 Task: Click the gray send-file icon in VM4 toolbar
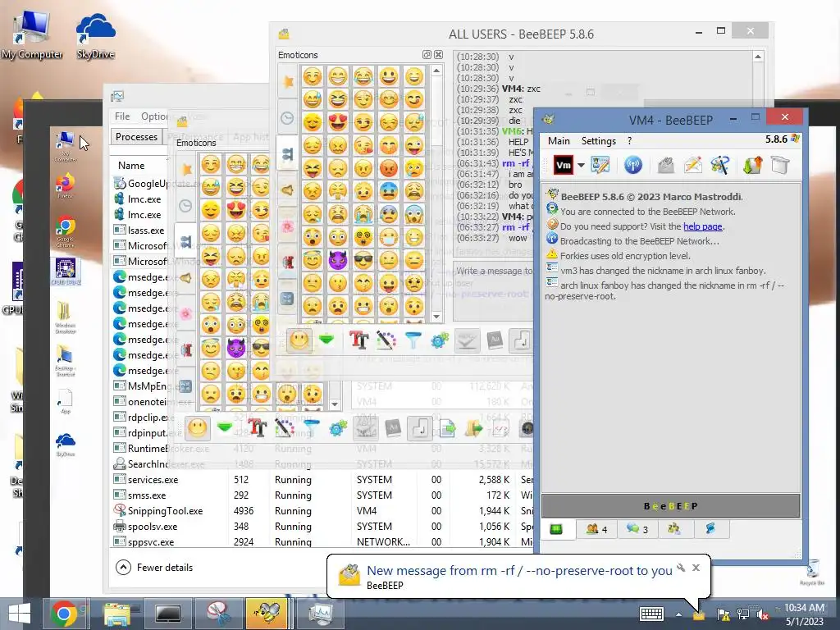pos(665,165)
